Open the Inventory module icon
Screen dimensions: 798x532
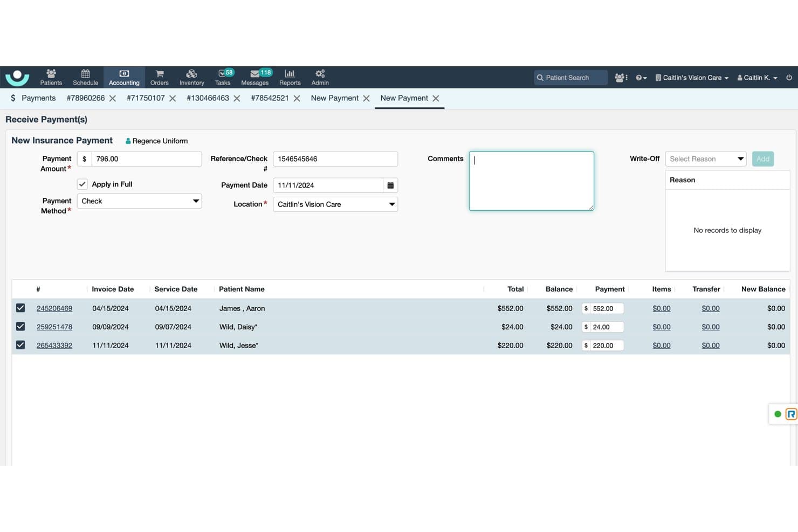pos(191,77)
